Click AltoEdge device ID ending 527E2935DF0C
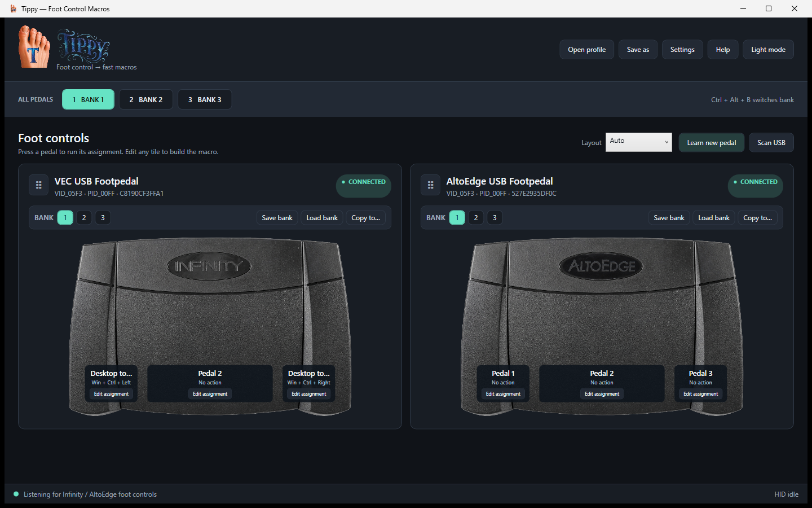 point(501,194)
